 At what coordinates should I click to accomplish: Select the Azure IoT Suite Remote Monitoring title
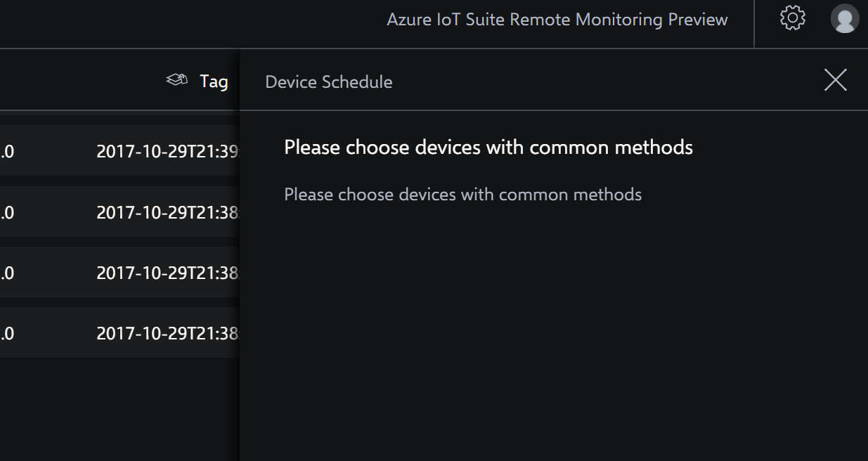tap(556, 20)
